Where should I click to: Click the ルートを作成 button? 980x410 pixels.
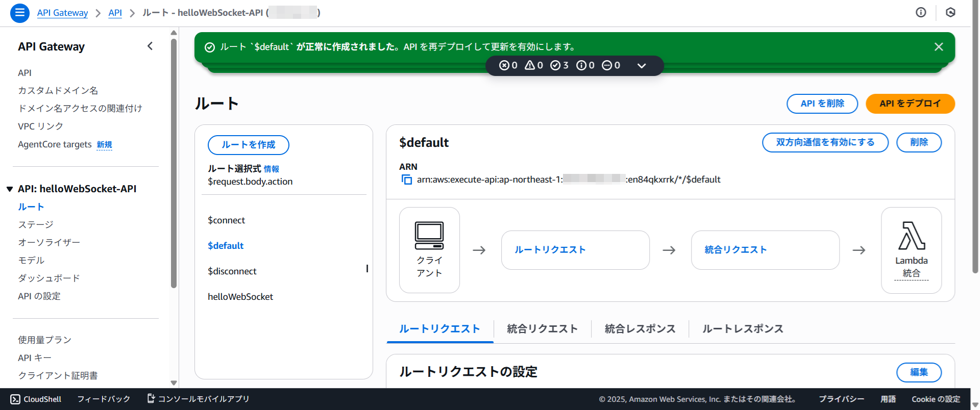tap(248, 145)
